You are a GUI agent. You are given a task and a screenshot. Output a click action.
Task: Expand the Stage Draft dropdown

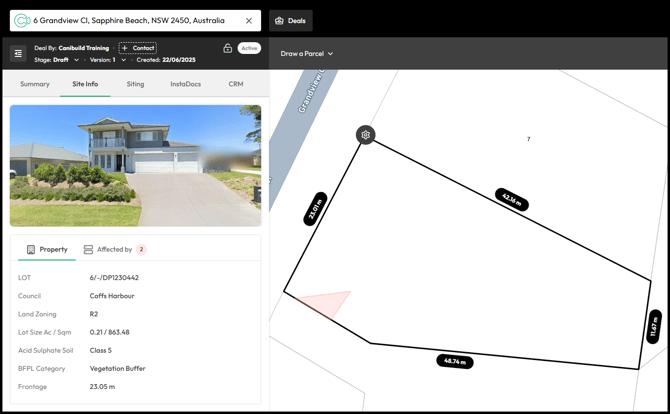click(76, 60)
